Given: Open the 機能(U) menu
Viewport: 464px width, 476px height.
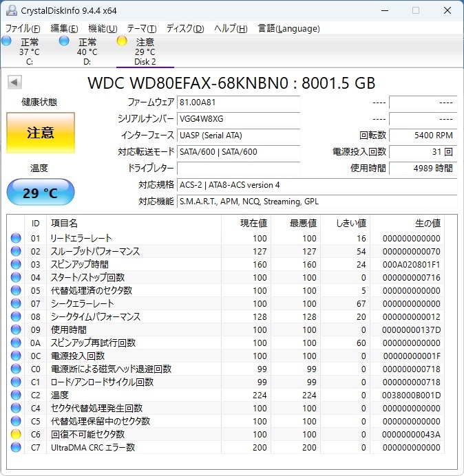Looking at the screenshot, I should click(103, 28).
